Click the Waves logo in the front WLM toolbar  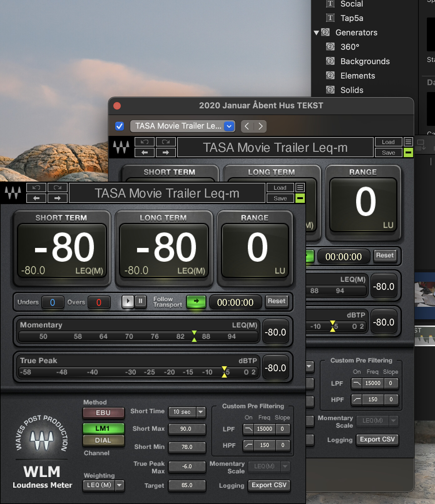coord(13,193)
